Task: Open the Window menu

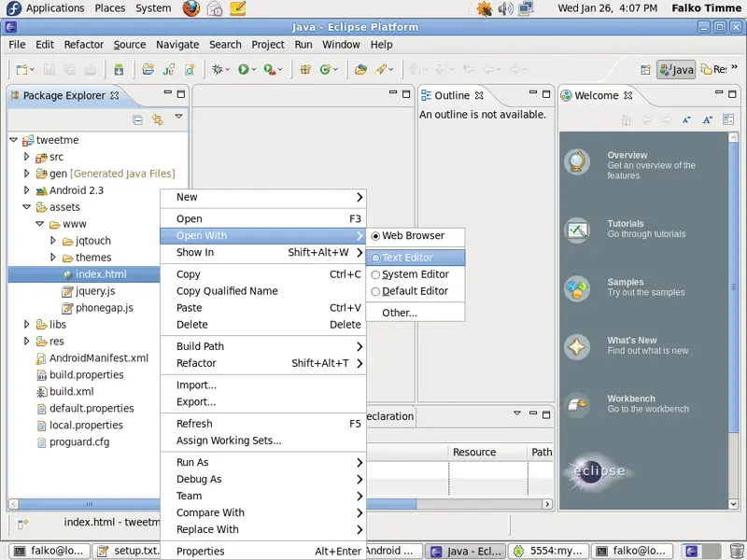Action: pos(341,44)
